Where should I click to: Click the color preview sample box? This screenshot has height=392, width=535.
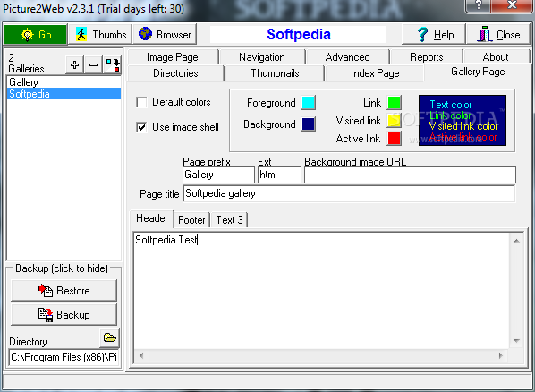[x=463, y=121]
